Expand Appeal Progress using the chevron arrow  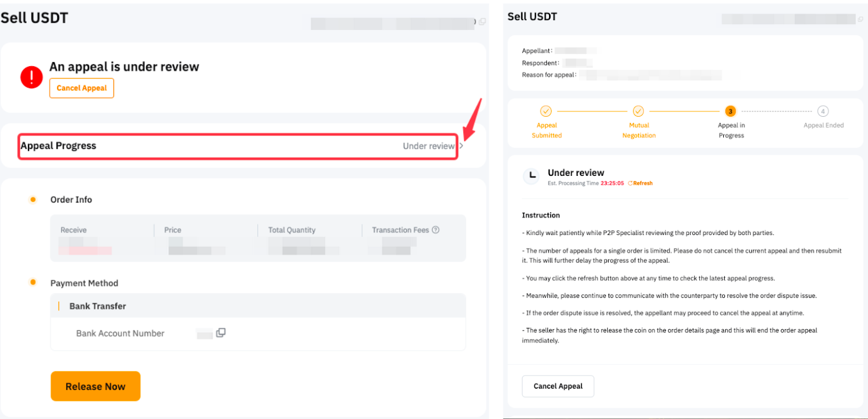461,146
